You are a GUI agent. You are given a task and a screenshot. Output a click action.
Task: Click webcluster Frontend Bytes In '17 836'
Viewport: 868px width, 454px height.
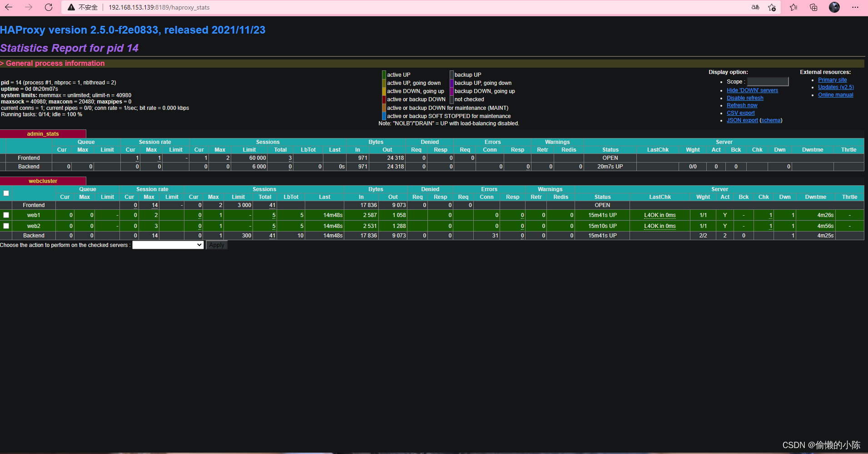coord(368,205)
